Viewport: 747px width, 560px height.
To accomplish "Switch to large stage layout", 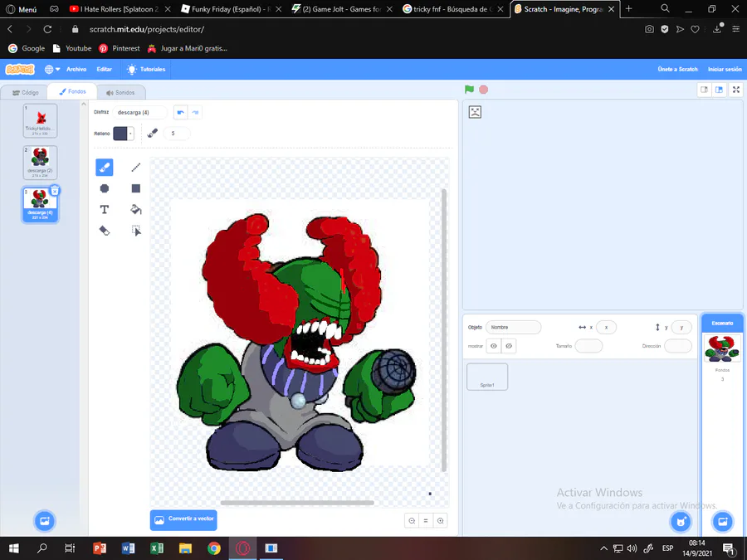I will pyautogui.click(x=720, y=90).
